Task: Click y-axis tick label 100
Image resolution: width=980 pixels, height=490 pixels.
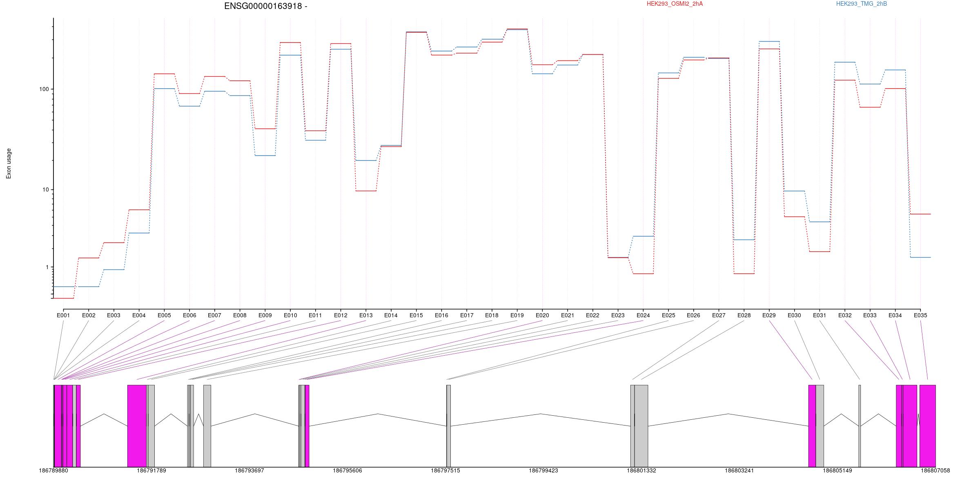Action: (44, 89)
